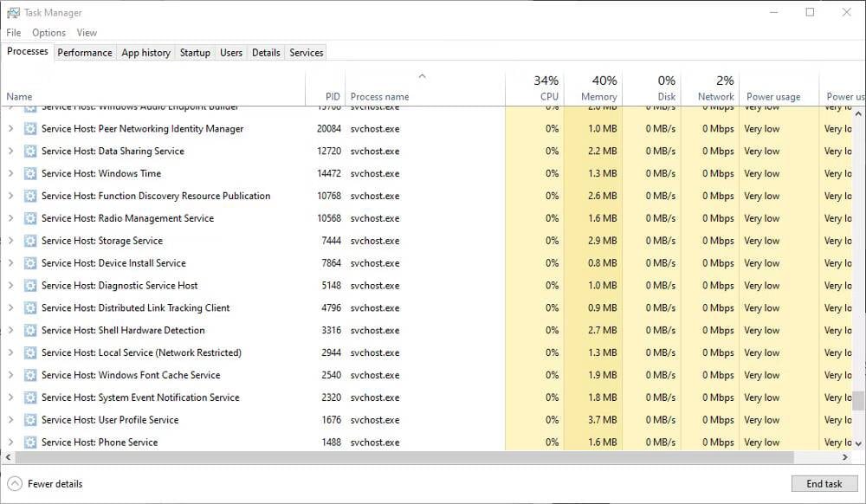Click the Device Install Service gear icon
This screenshot has height=504, width=866.
(31, 262)
